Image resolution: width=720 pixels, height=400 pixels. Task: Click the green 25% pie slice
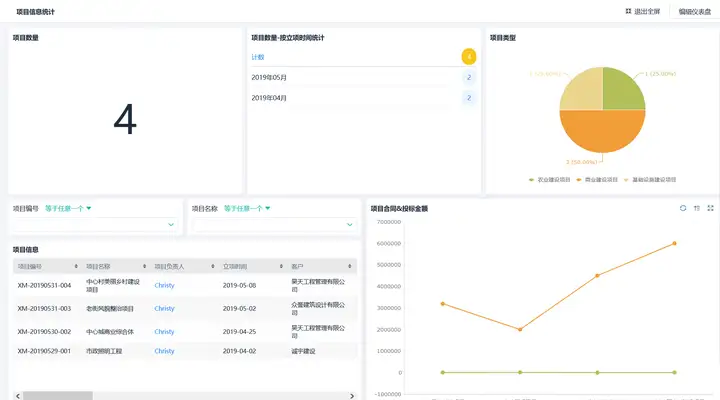pyautogui.click(x=620, y=92)
